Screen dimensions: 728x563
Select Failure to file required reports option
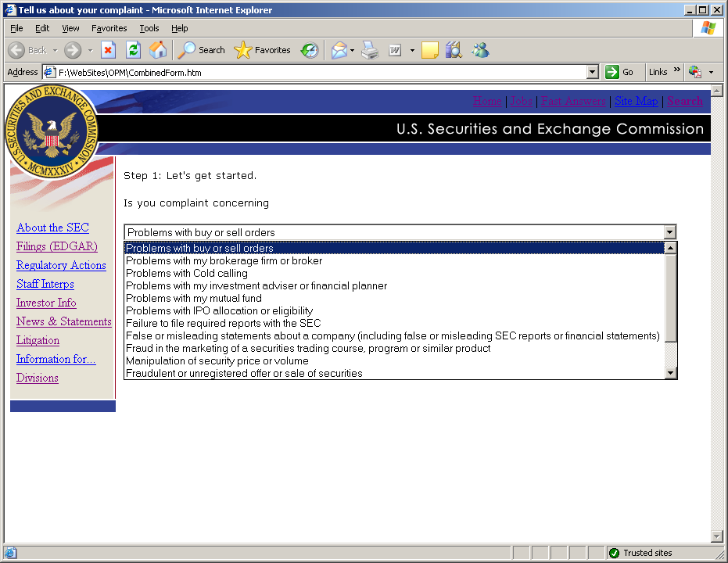point(395,324)
